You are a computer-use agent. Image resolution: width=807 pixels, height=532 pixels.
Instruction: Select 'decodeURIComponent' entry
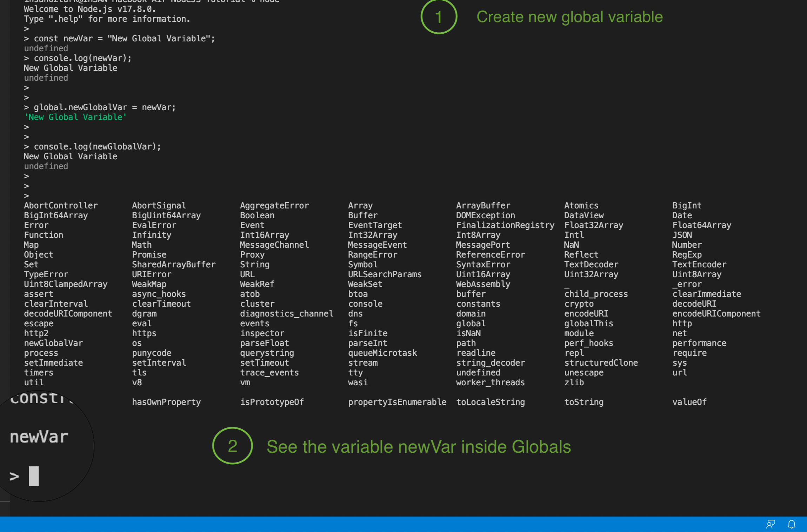coord(68,314)
